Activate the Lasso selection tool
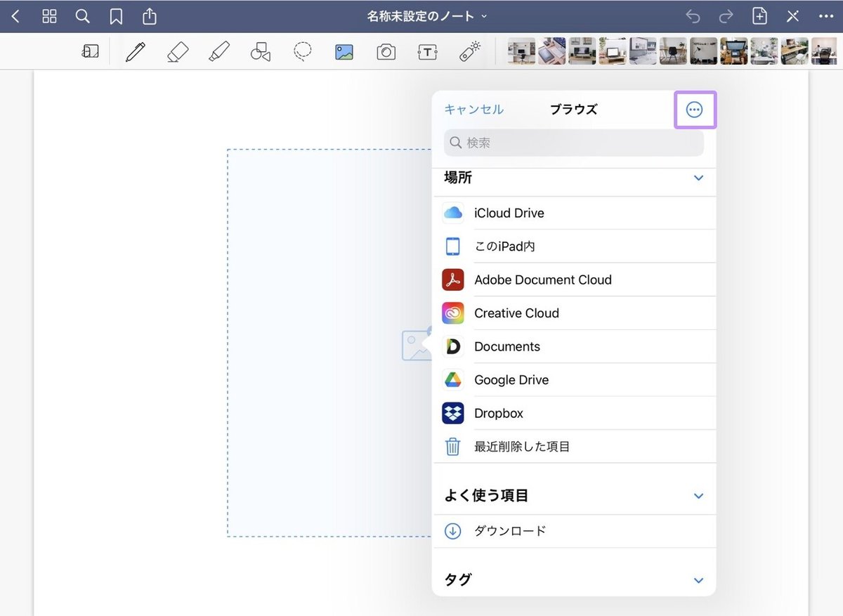The image size is (843, 616). (x=302, y=51)
